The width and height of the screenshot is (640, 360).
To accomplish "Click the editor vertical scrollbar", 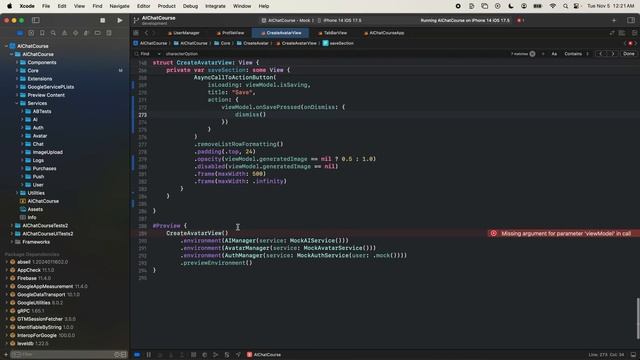I will (x=637, y=318).
